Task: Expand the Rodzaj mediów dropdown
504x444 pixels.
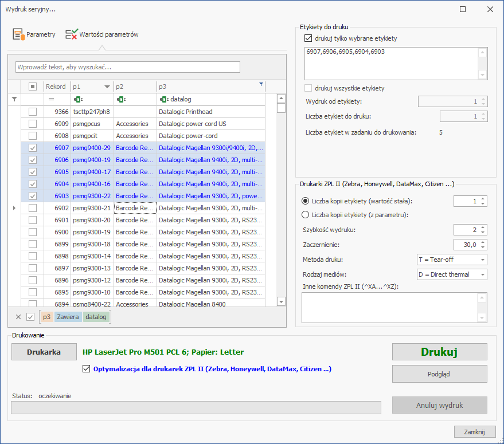Action: [452, 274]
